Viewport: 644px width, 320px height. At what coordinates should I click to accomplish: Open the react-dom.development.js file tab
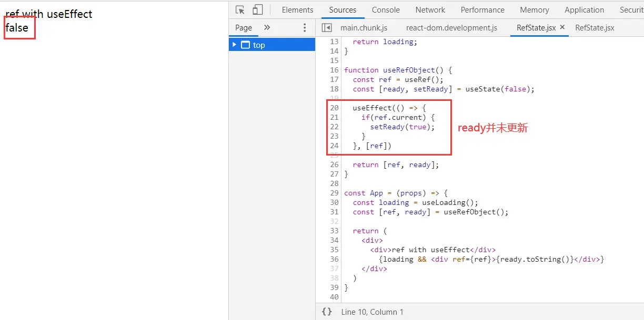click(451, 28)
